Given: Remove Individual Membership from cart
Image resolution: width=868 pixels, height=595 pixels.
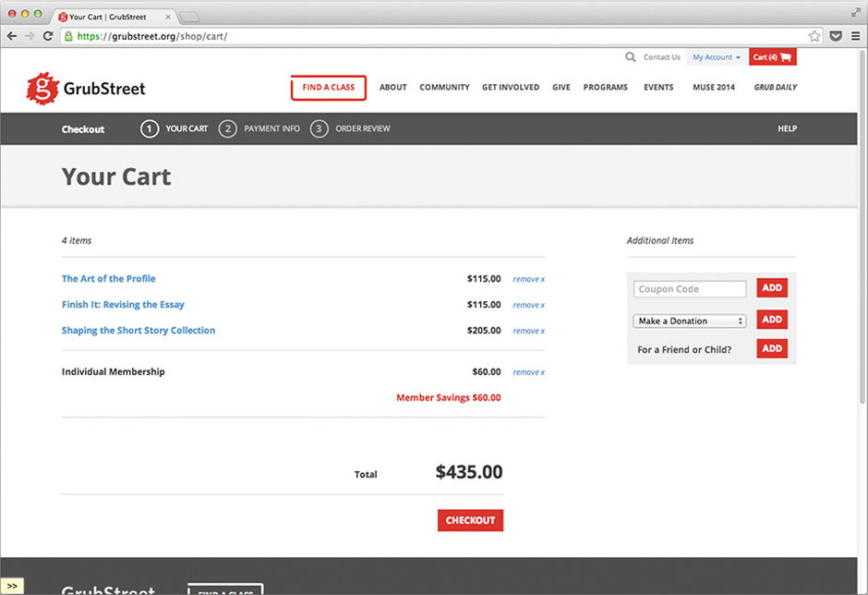Looking at the screenshot, I should (x=529, y=372).
